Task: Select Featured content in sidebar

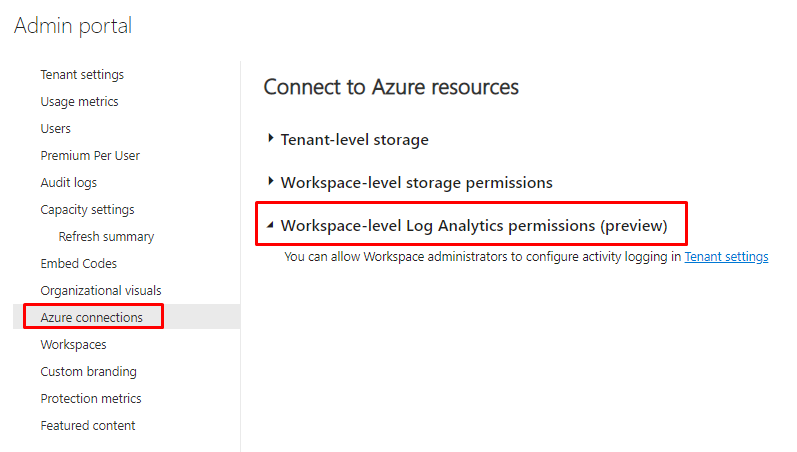Action: pyautogui.click(x=87, y=426)
